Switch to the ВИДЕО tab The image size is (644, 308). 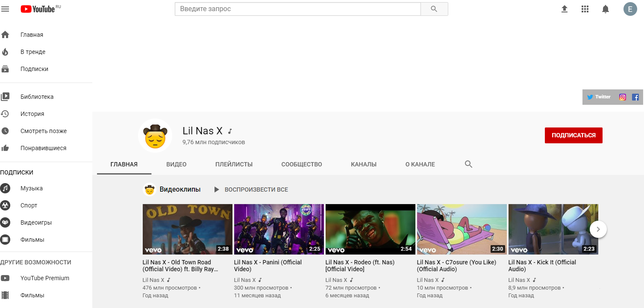[x=176, y=164]
